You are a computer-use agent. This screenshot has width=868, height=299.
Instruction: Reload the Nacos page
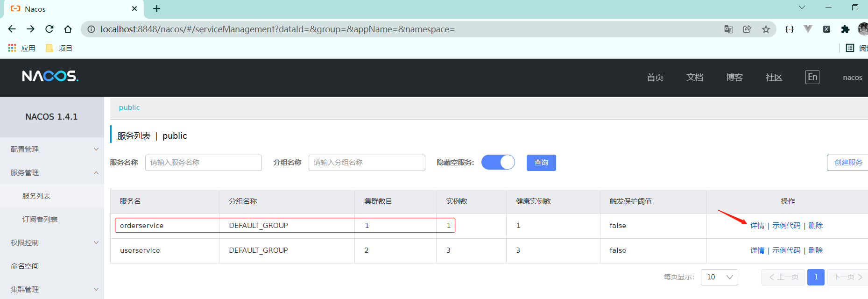[x=49, y=29]
